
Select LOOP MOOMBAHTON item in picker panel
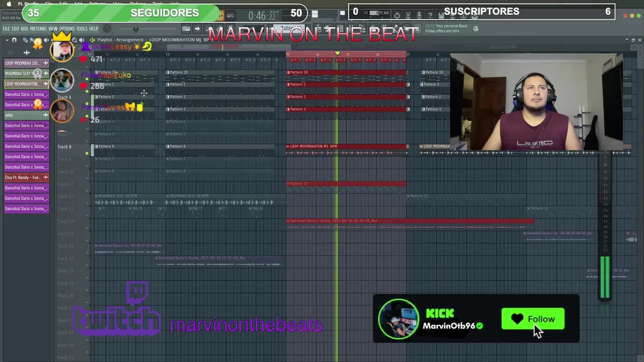pos(26,84)
